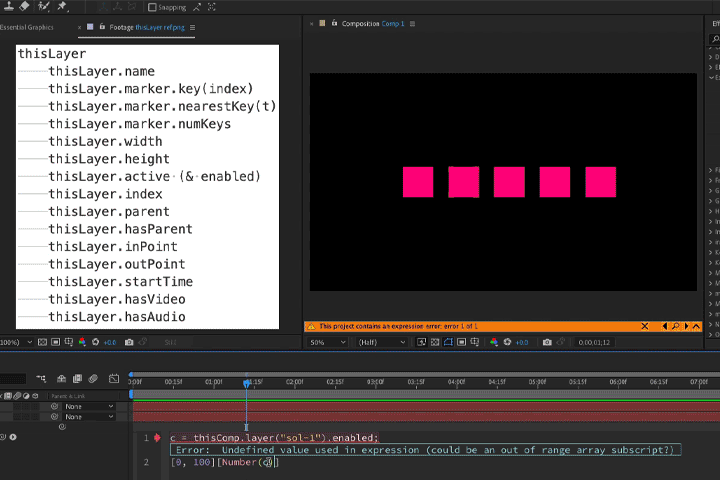Enable the Snapping checkbox
This screenshot has height=480, width=720.
(152, 7)
